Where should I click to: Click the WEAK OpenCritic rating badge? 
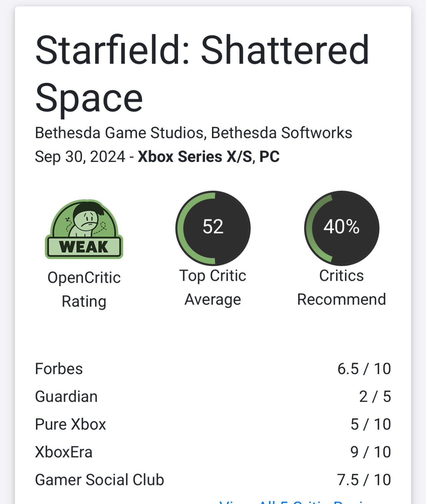pos(84,229)
